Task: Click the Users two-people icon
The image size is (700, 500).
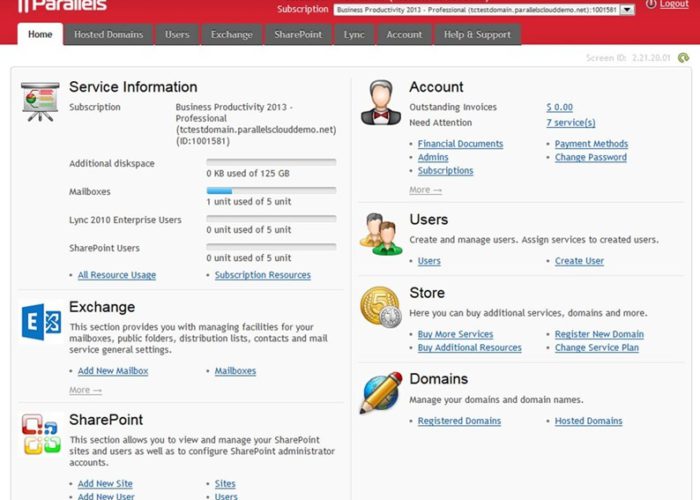Action: (381, 234)
